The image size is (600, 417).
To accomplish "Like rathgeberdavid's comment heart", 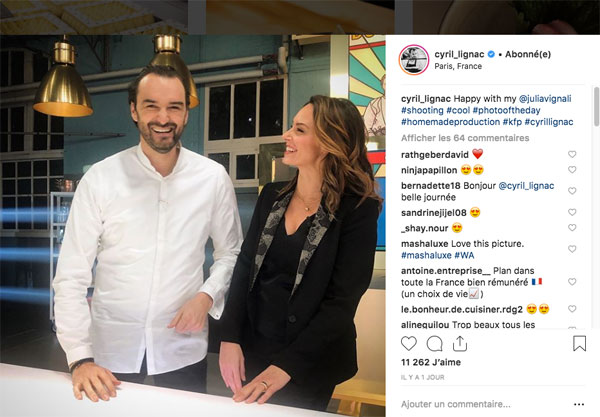I will [x=572, y=154].
